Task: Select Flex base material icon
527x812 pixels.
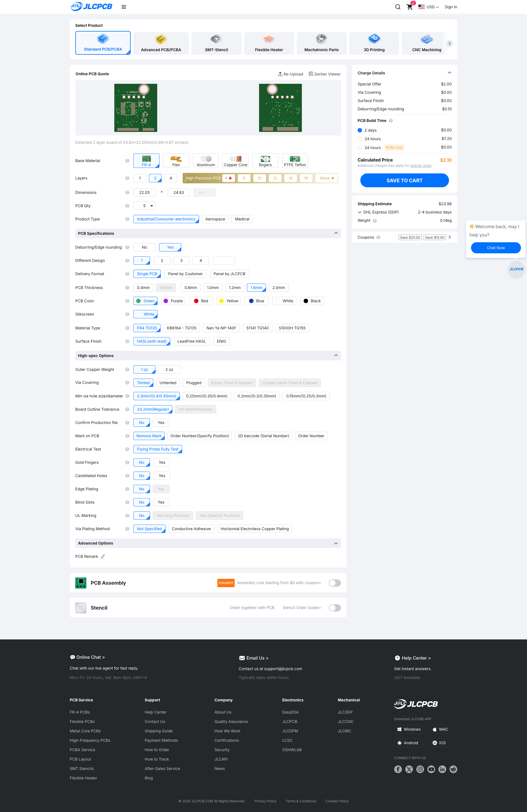Action: pyautogui.click(x=176, y=161)
